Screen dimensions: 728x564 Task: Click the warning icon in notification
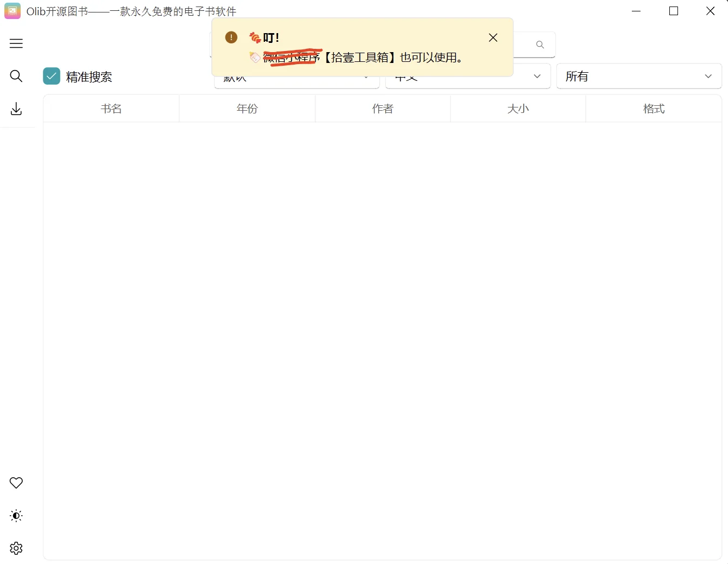coord(231,37)
